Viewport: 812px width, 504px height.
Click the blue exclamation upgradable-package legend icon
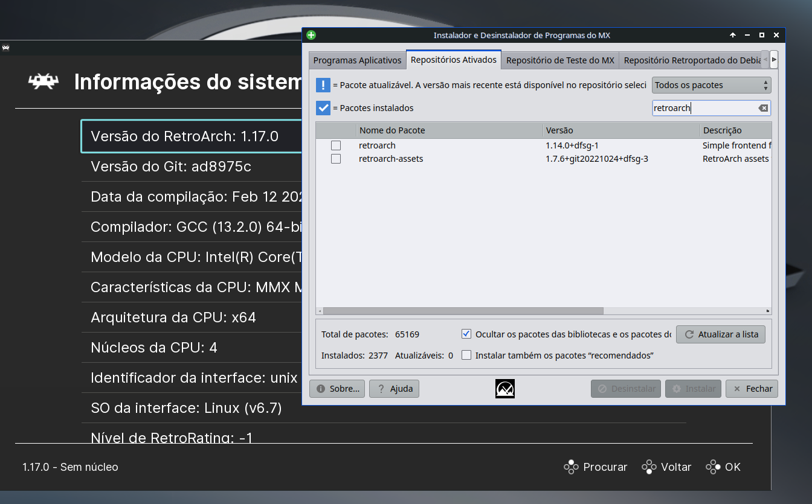click(x=323, y=85)
